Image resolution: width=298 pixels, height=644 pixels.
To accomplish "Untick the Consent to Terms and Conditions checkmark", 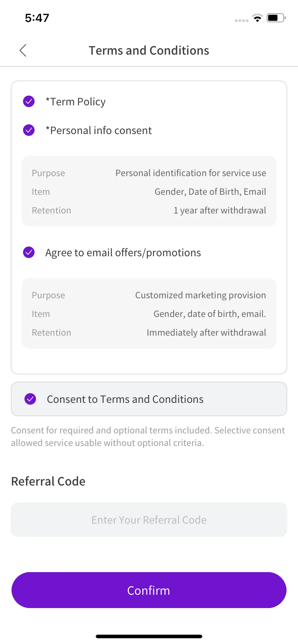I will pyautogui.click(x=30, y=399).
